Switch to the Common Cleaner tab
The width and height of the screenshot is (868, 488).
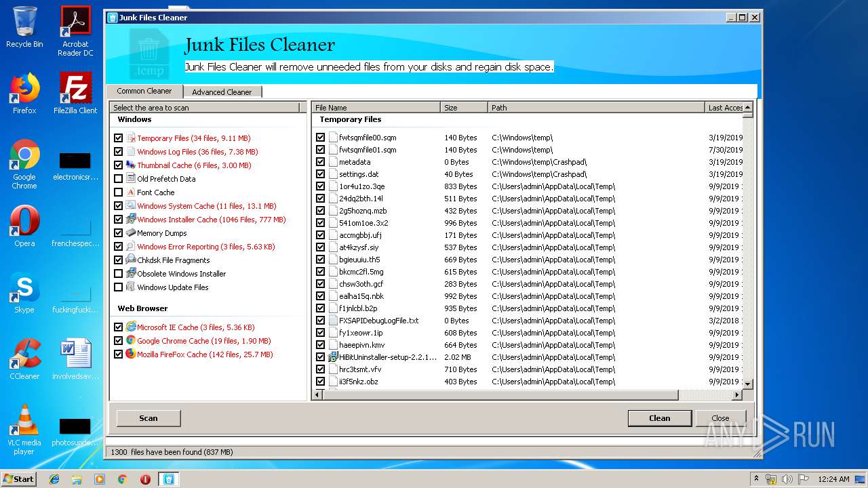click(144, 91)
